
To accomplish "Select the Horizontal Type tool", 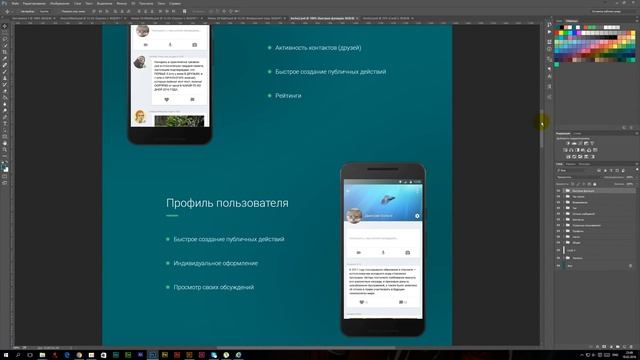I will click(5, 124).
